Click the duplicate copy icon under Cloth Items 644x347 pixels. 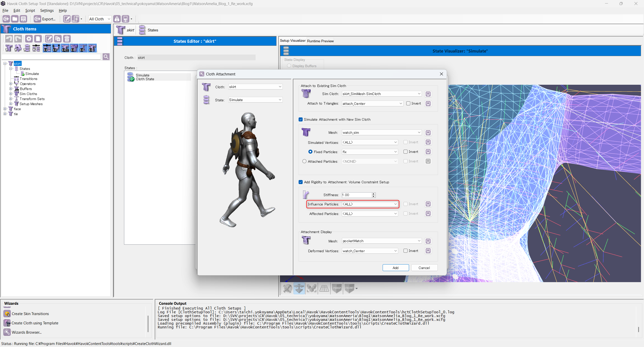coord(58,39)
